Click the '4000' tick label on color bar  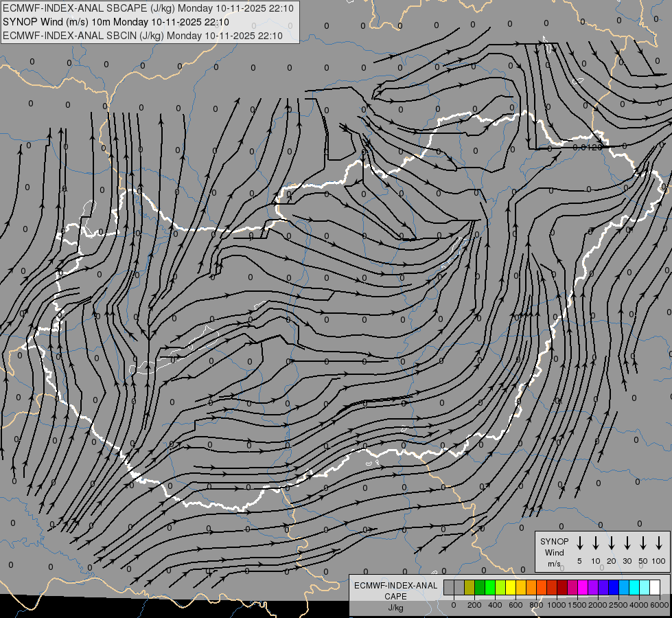click(x=639, y=605)
